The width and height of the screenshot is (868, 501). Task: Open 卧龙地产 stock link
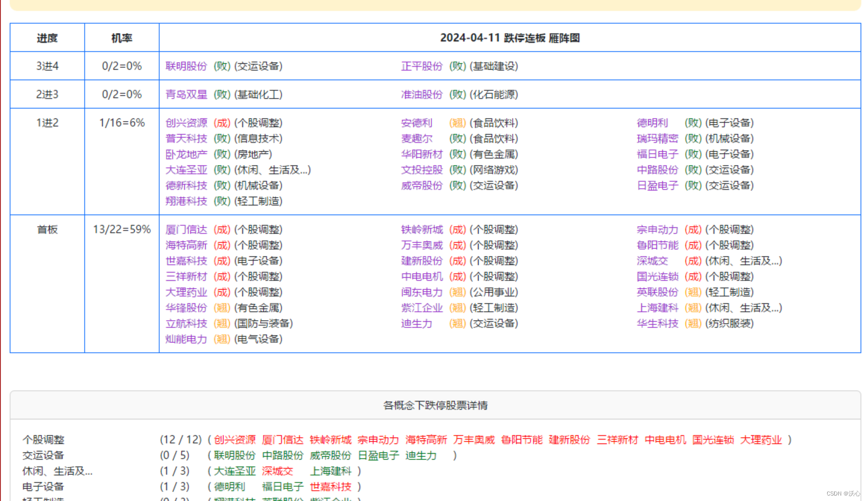click(186, 154)
